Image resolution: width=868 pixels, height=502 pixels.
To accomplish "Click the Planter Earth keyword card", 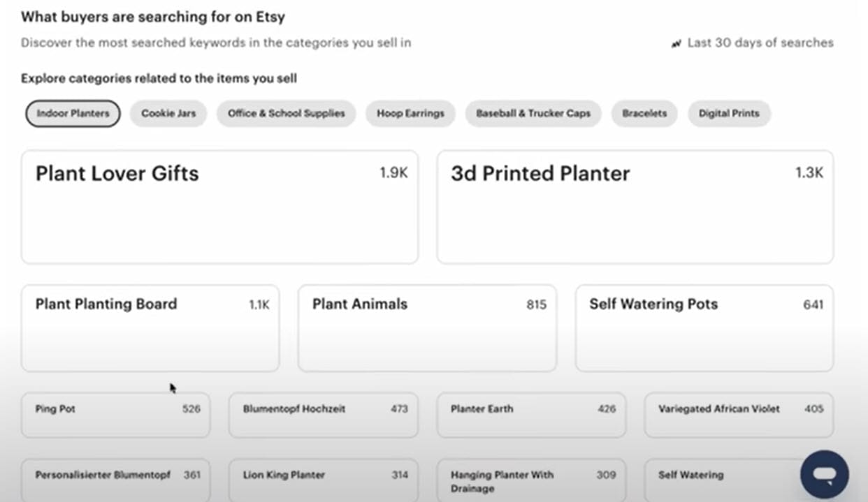I will 530,415.
